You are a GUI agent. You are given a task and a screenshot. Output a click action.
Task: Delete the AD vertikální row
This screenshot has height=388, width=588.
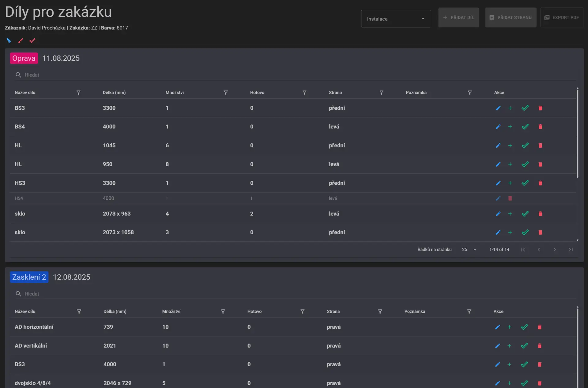pyautogui.click(x=539, y=346)
